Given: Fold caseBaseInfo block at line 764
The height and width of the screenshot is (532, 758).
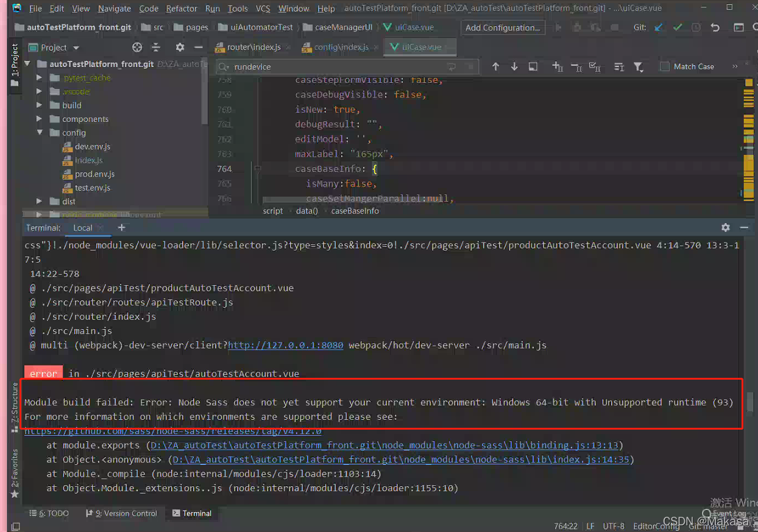Looking at the screenshot, I should (x=258, y=169).
